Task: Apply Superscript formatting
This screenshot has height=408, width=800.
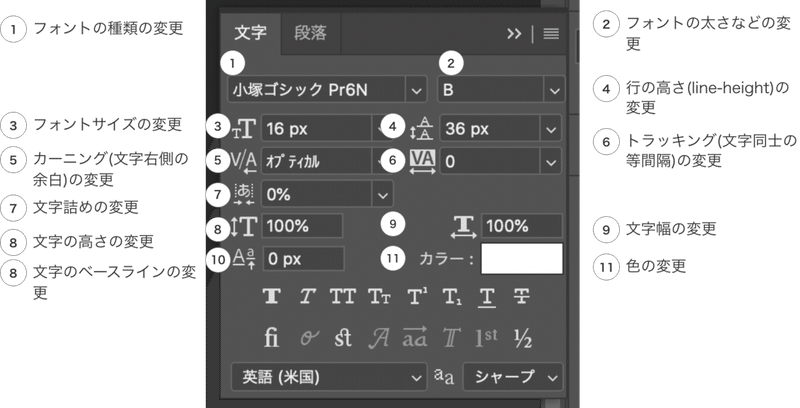Action: [x=415, y=296]
